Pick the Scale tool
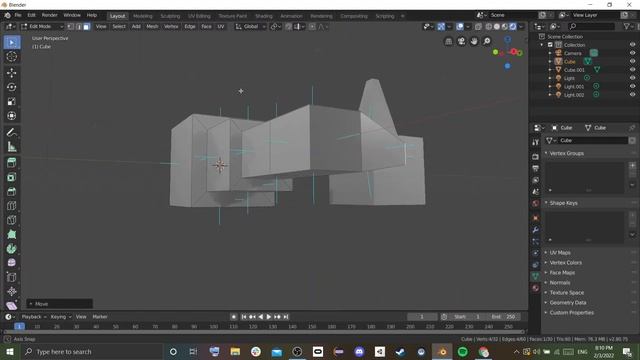 coord(12,101)
